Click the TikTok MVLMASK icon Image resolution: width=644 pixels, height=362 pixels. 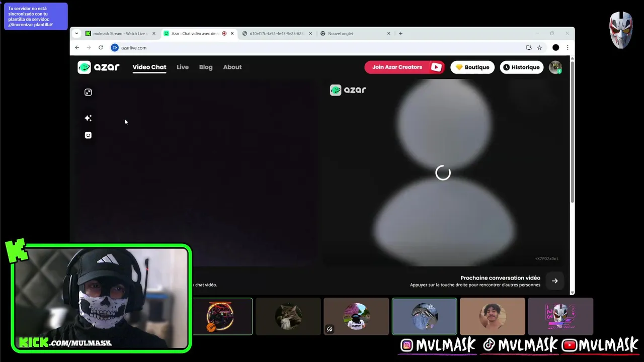489,345
